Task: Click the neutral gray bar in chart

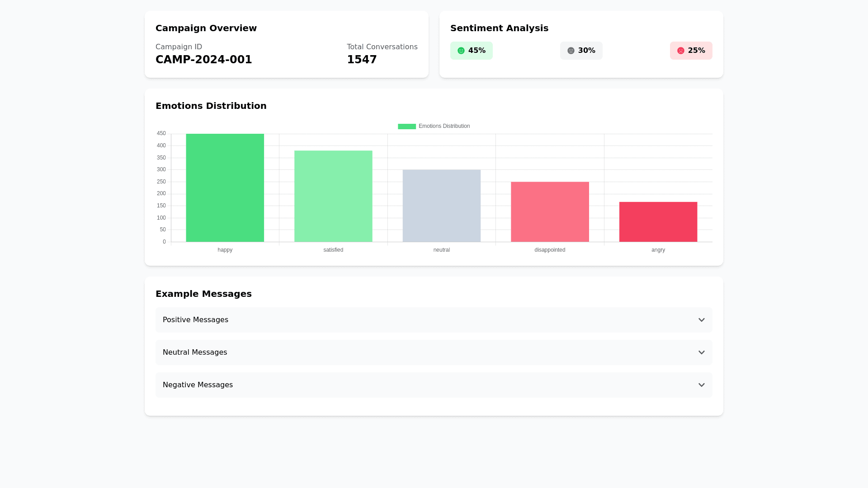Action: click(x=441, y=206)
